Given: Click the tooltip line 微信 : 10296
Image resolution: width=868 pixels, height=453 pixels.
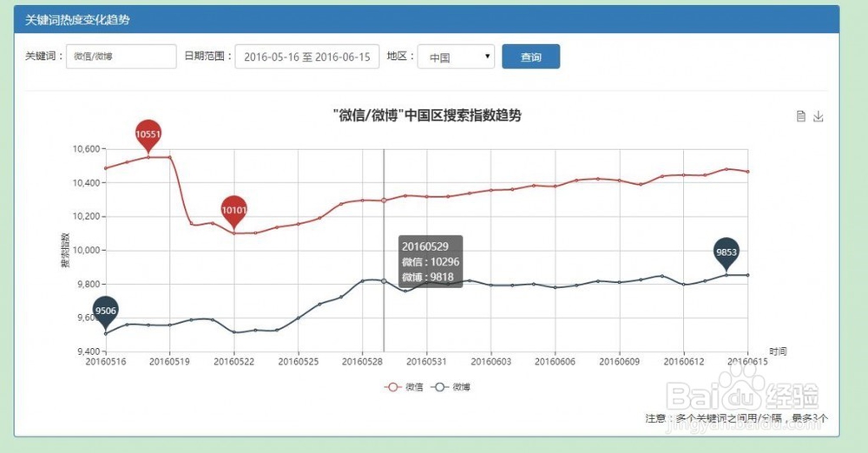Looking at the screenshot, I should pyautogui.click(x=431, y=262).
